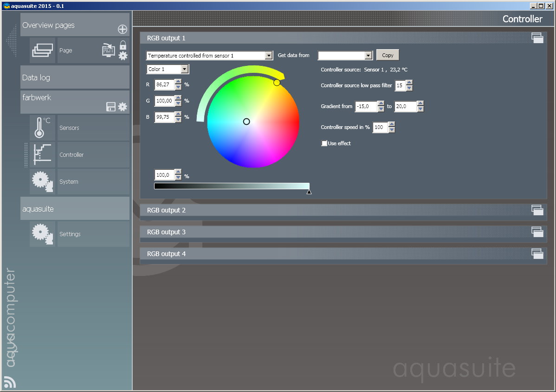Click the aquasuite Settings gears icon
556x392 pixels.
[43, 234]
